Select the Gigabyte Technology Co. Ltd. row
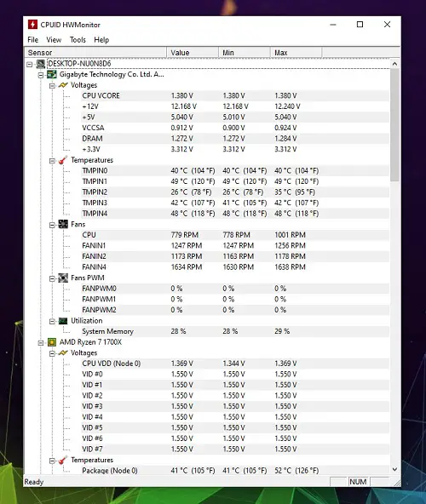 pyautogui.click(x=112, y=74)
